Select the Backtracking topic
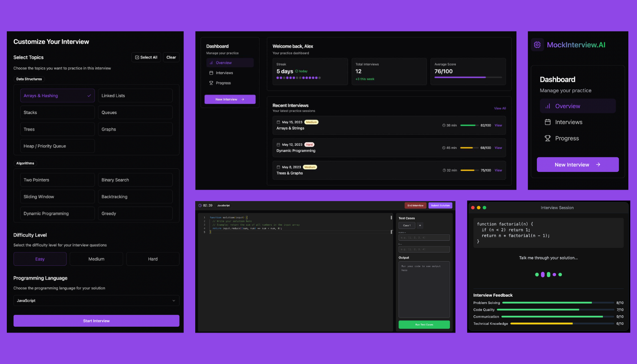Image resolution: width=637 pixels, height=364 pixels. click(x=135, y=197)
